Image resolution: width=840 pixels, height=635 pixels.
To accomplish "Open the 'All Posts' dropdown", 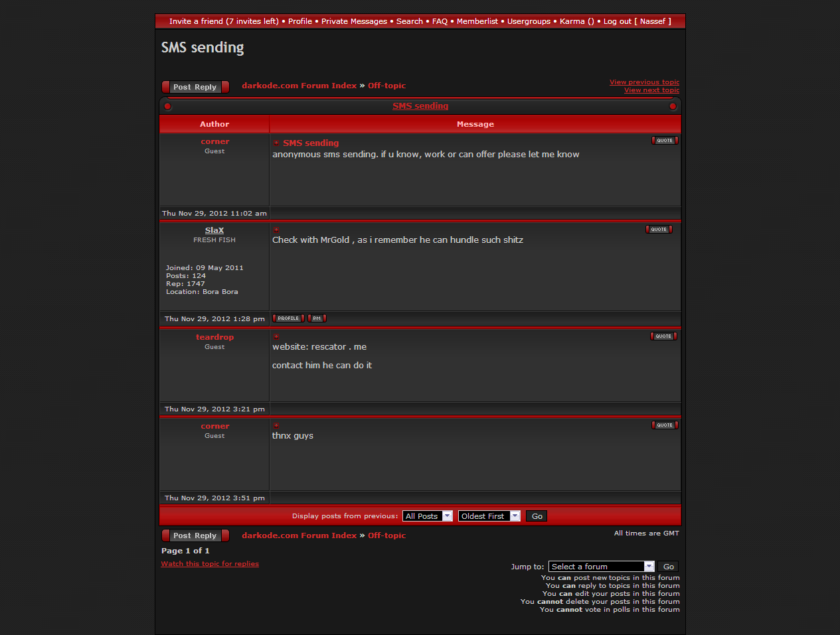I will click(x=427, y=516).
